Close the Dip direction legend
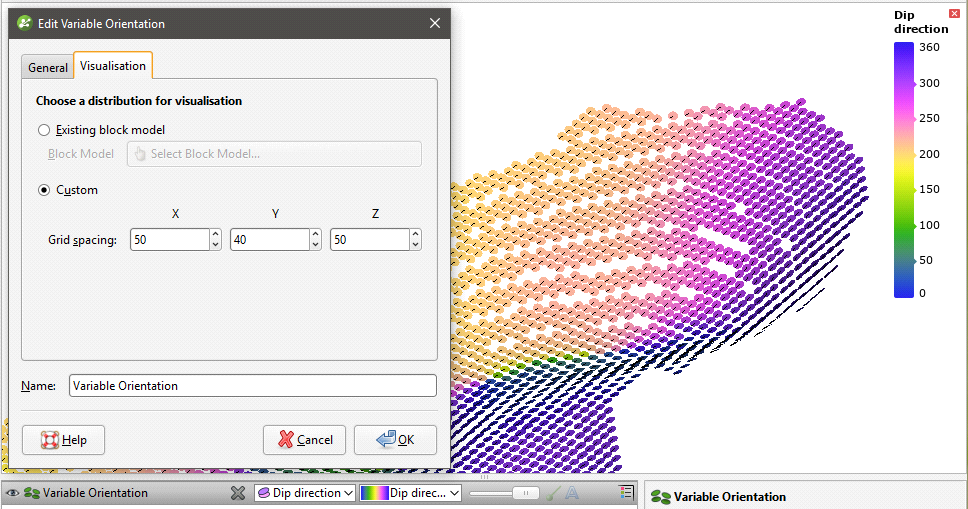Image resolution: width=968 pixels, height=509 pixels. [954, 13]
